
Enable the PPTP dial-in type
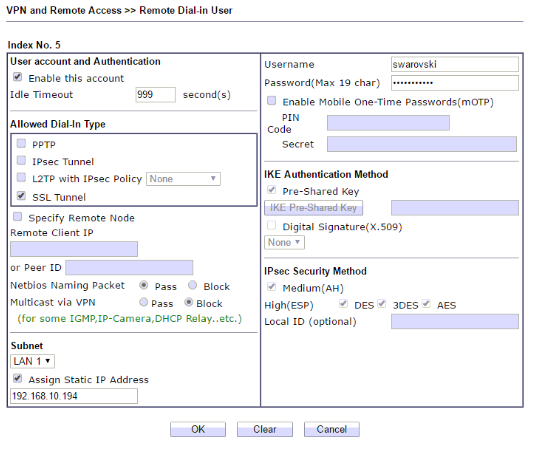(x=21, y=143)
